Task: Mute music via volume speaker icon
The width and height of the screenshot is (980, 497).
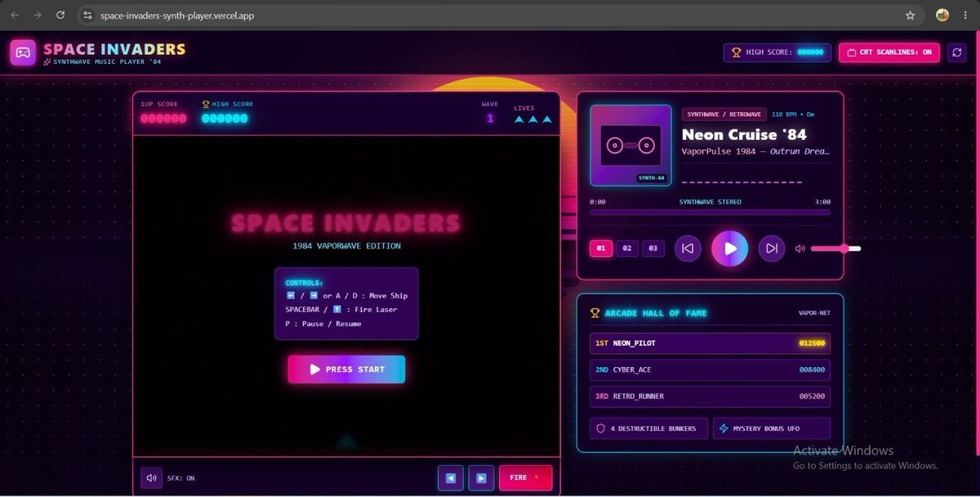Action: tap(800, 248)
